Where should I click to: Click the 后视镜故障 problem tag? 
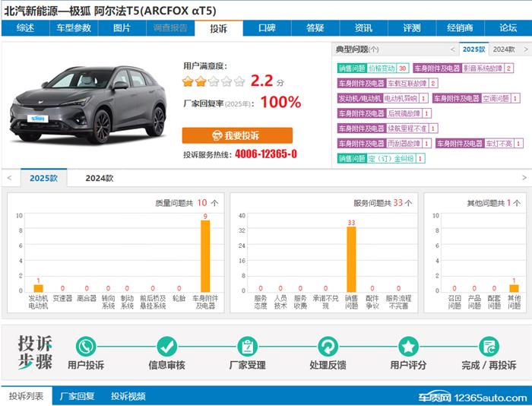384,113
